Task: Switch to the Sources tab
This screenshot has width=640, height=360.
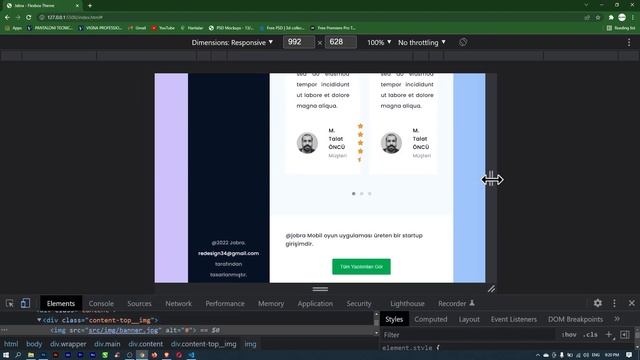Action: point(139,303)
